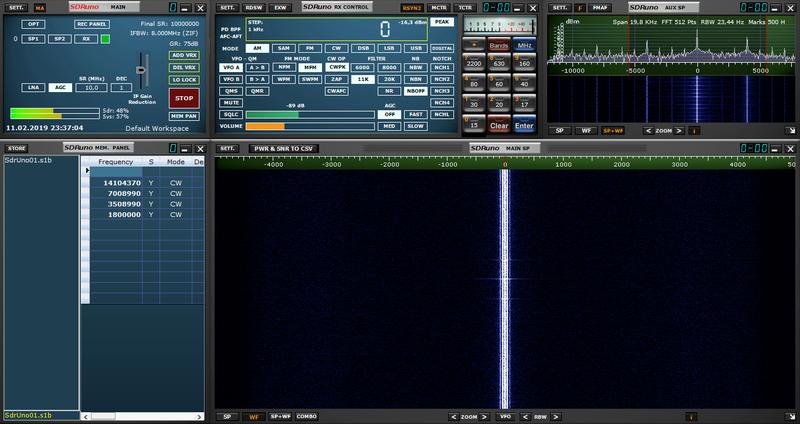Screen dimensions: 800x424
Task: Open SETT. in the RX Control window
Action: point(227,8)
